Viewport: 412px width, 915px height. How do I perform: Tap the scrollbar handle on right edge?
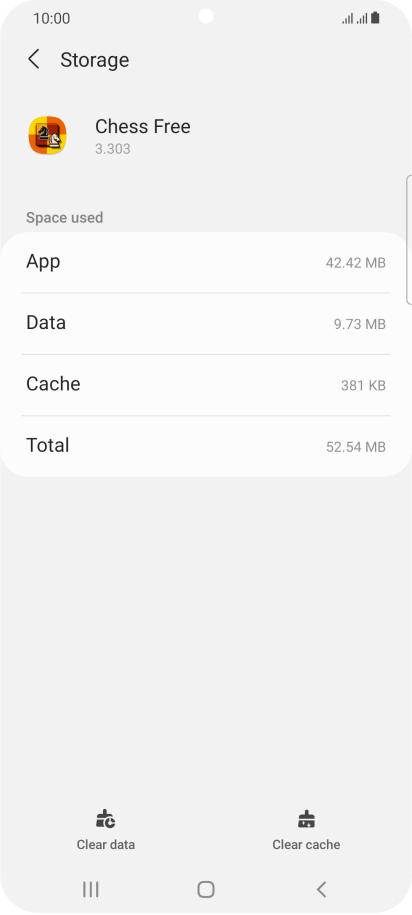tap(408, 239)
